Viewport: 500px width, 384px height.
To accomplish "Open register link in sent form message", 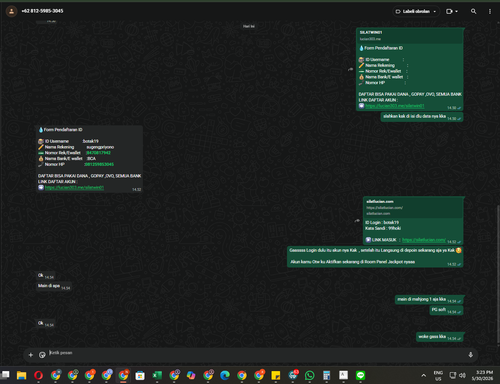I will click(395, 106).
